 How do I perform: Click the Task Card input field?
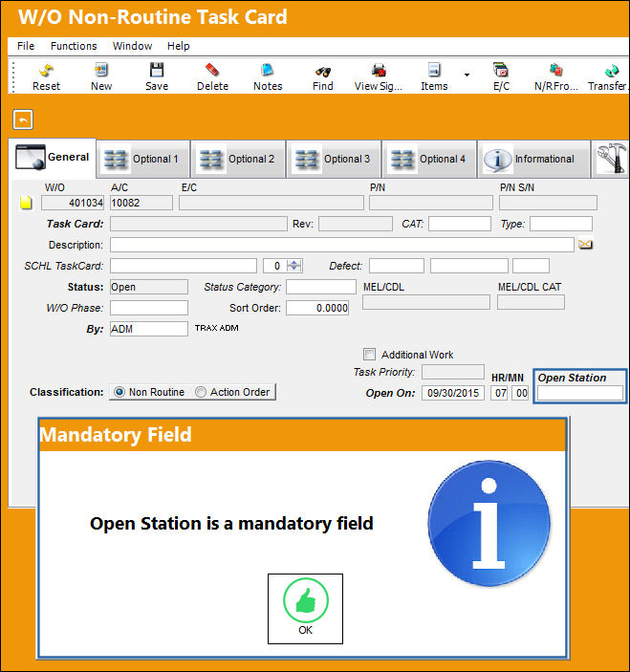(x=199, y=224)
